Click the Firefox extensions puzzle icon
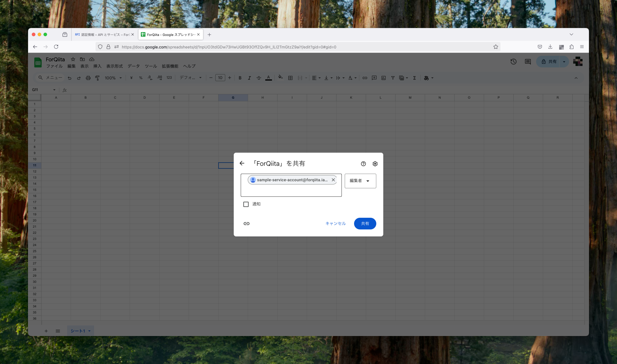This screenshot has height=364, width=617. pyautogui.click(x=571, y=47)
